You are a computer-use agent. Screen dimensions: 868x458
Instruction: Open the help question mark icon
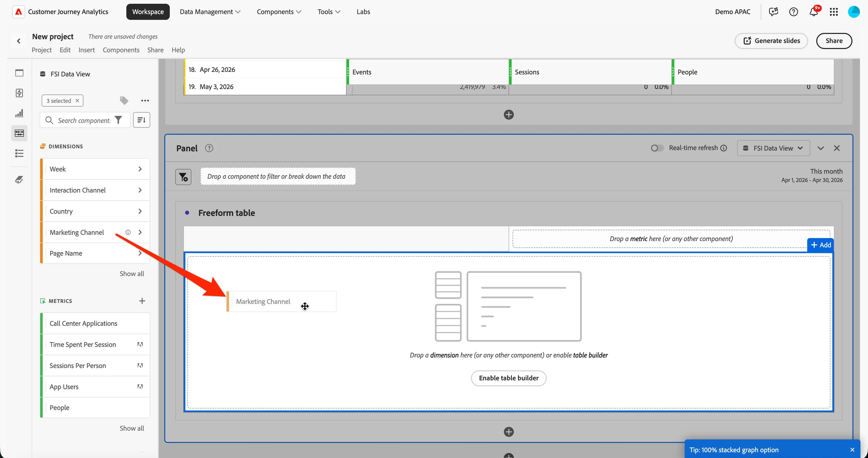(793, 12)
